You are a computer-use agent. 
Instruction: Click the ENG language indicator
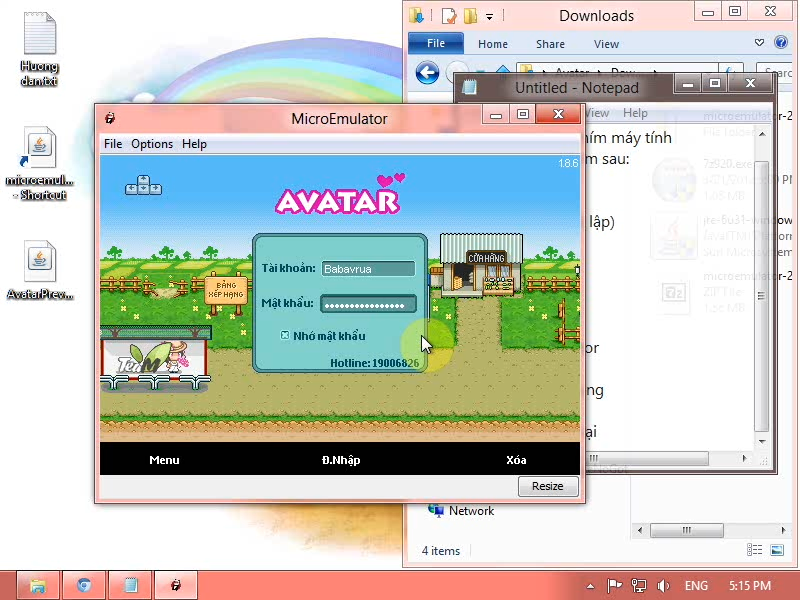[x=696, y=586]
